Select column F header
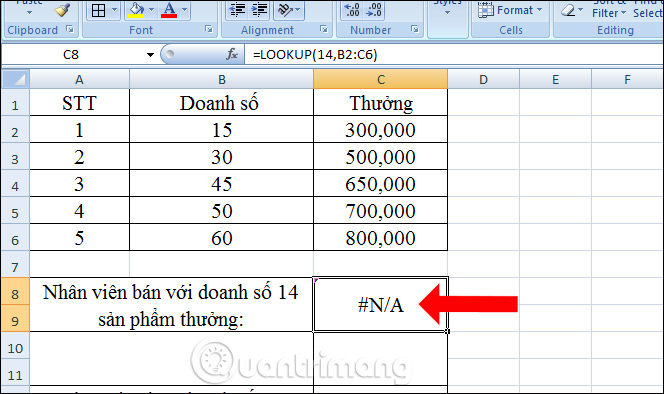 pyautogui.click(x=627, y=79)
